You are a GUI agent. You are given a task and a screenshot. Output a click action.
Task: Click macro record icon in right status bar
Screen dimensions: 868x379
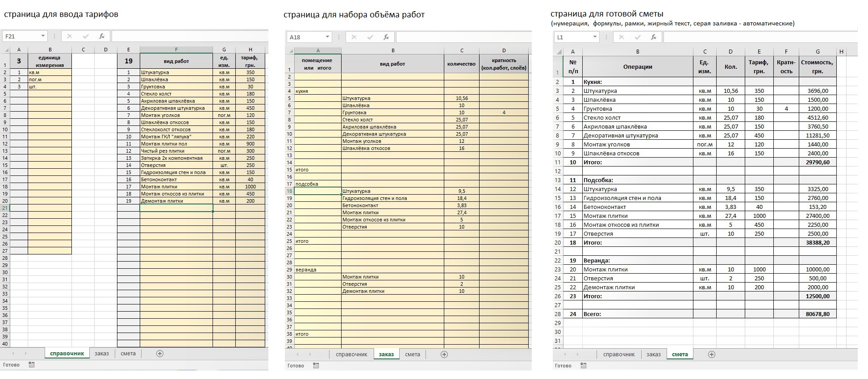coord(584,366)
